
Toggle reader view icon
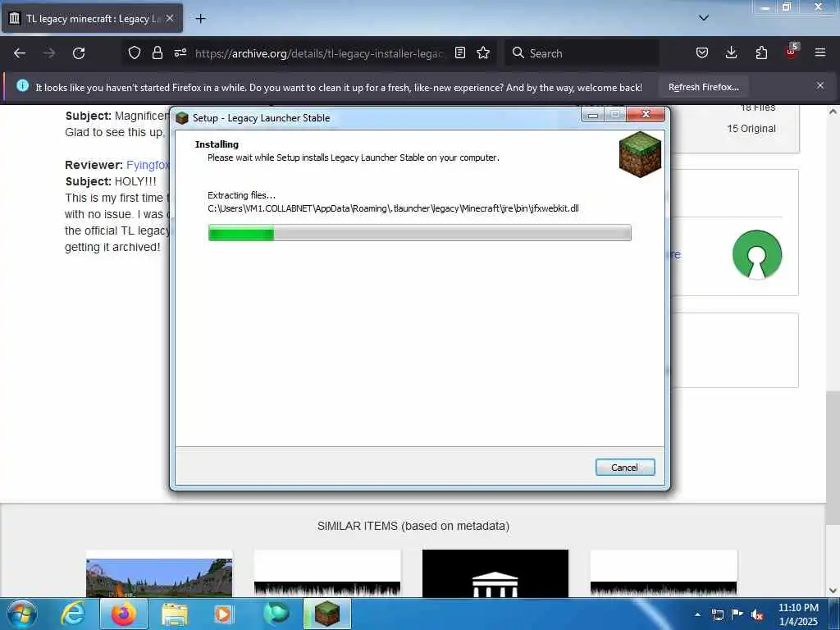[460, 52]
